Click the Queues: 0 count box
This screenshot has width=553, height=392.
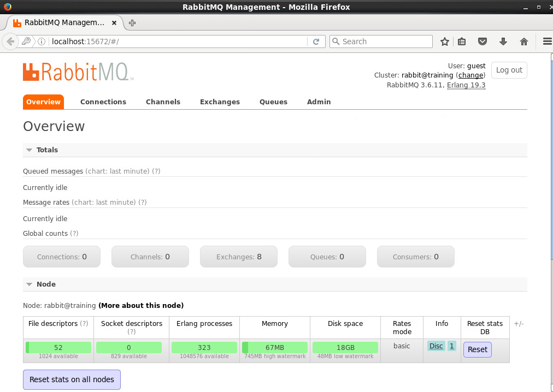point(327,257)
